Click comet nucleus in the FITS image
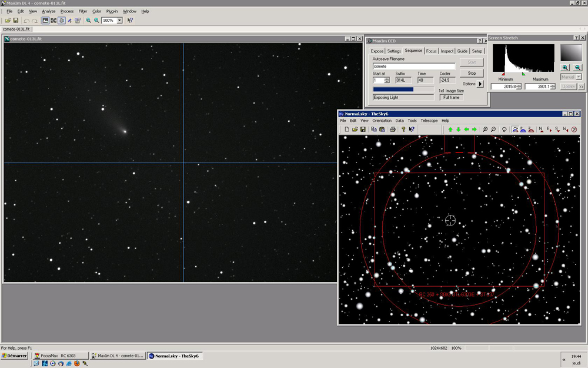Screen dimensions: 588x368 coord(125,131)
